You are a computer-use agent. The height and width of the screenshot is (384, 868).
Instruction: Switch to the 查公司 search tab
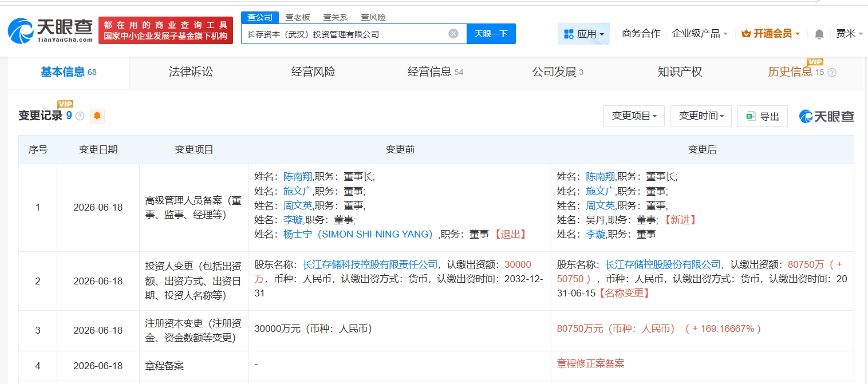point(260,17)
